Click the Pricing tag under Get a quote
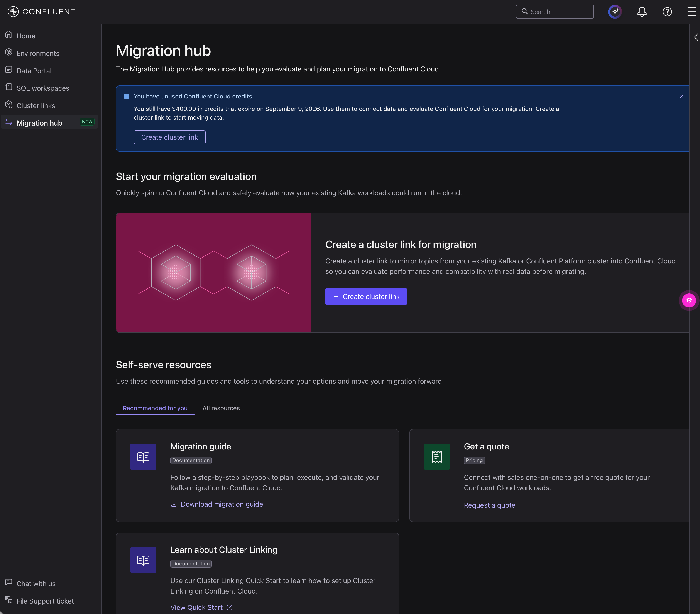The width and height of the screenshot is (700, 614). tap(474, 460)
